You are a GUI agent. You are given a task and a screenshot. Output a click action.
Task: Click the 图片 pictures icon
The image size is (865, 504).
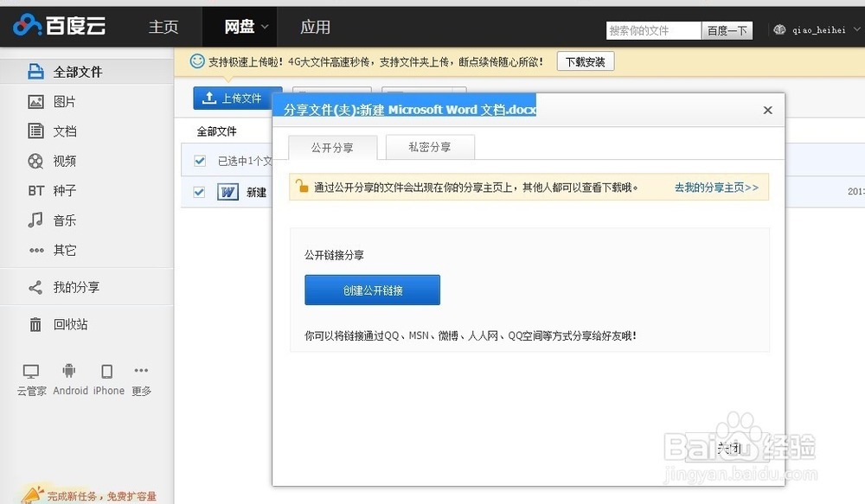click(35, 101)
